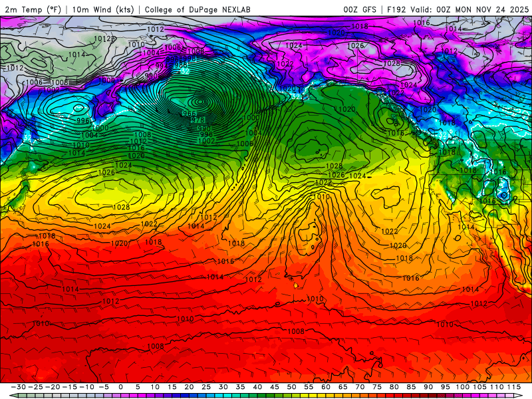Screen dimensions: 532x399
Task: Click the 25 label on temperature scale
Action: point(206,387)
